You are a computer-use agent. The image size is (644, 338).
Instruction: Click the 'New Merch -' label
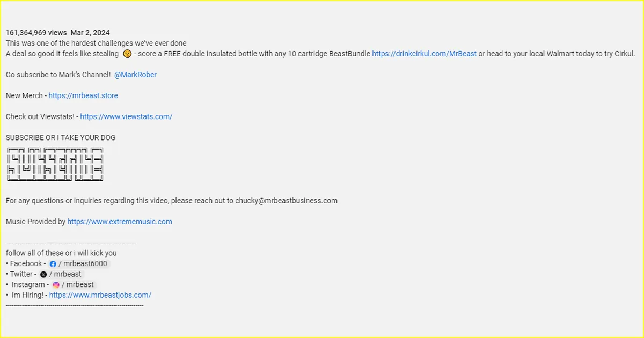point(26,95)
